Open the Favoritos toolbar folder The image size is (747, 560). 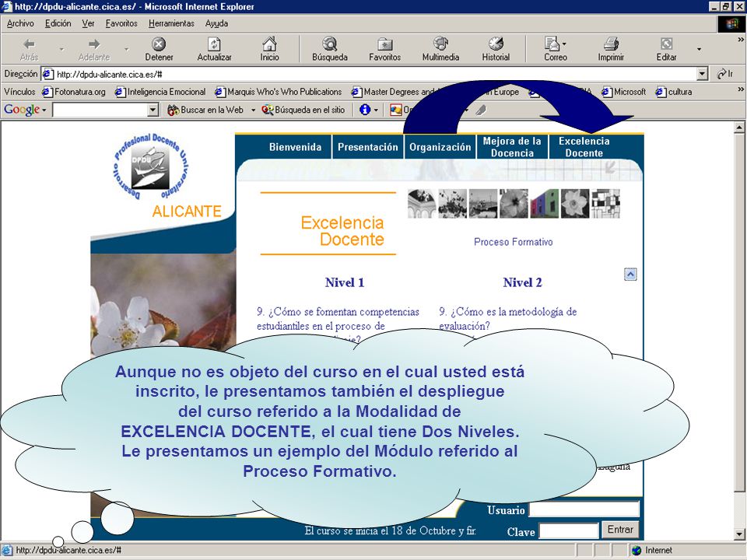tap(385, 48)
